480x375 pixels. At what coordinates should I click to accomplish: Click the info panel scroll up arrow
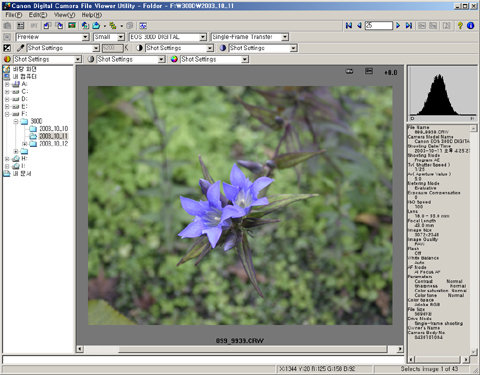tap(473, 128)
